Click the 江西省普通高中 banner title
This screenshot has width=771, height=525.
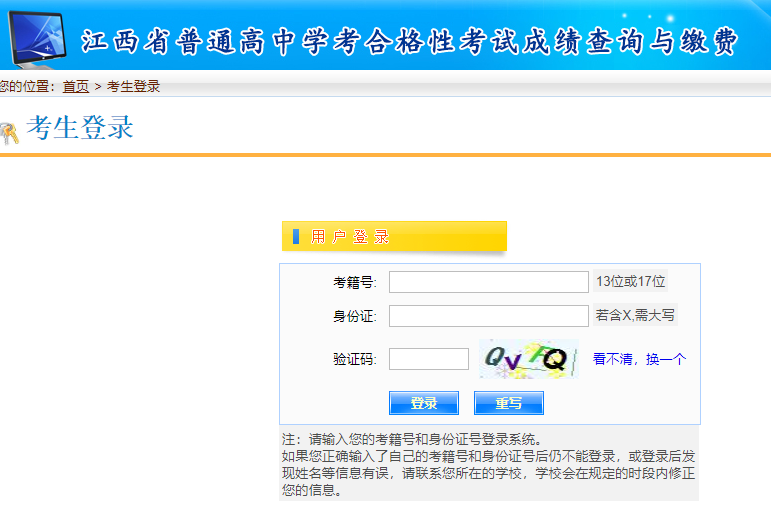[x=410, y=42]
